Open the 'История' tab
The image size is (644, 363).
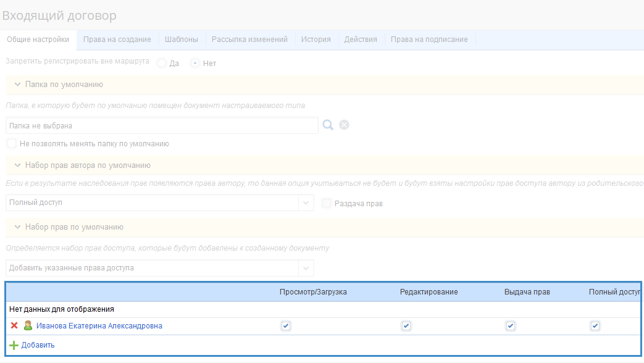[316, 40]
